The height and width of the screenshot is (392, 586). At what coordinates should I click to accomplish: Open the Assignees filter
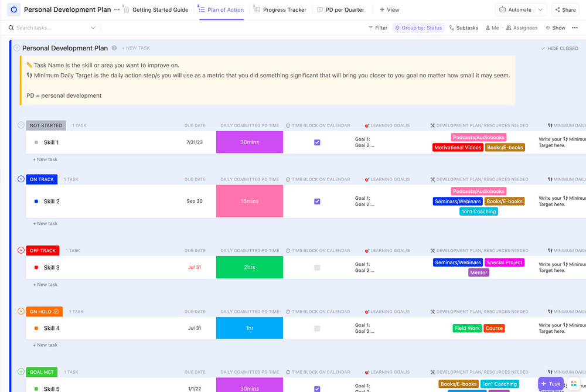(522, 28)
